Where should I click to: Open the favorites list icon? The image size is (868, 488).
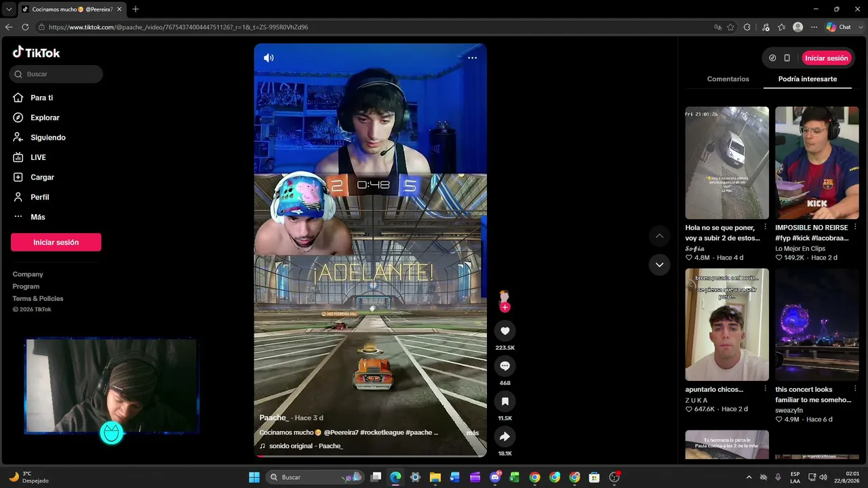click(x=781, y=27)
